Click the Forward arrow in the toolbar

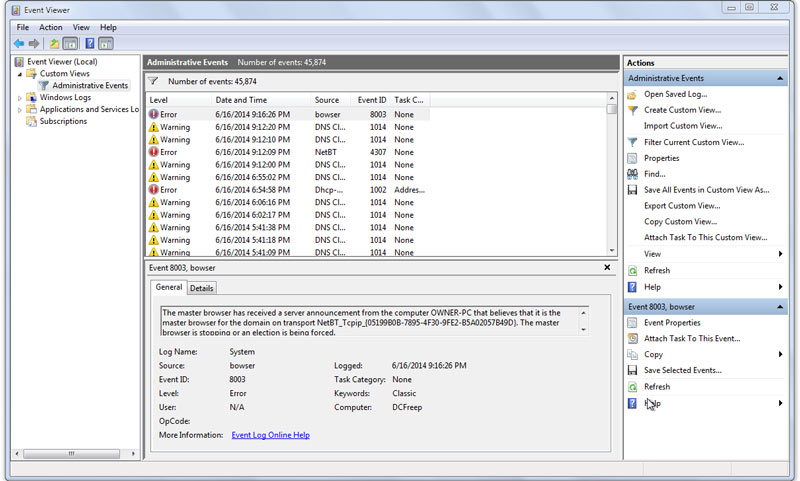pos(34,44)
